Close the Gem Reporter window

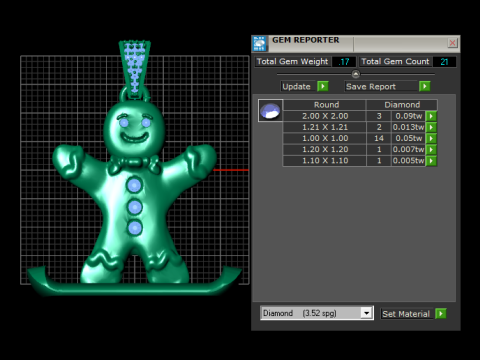coord(452,43)
